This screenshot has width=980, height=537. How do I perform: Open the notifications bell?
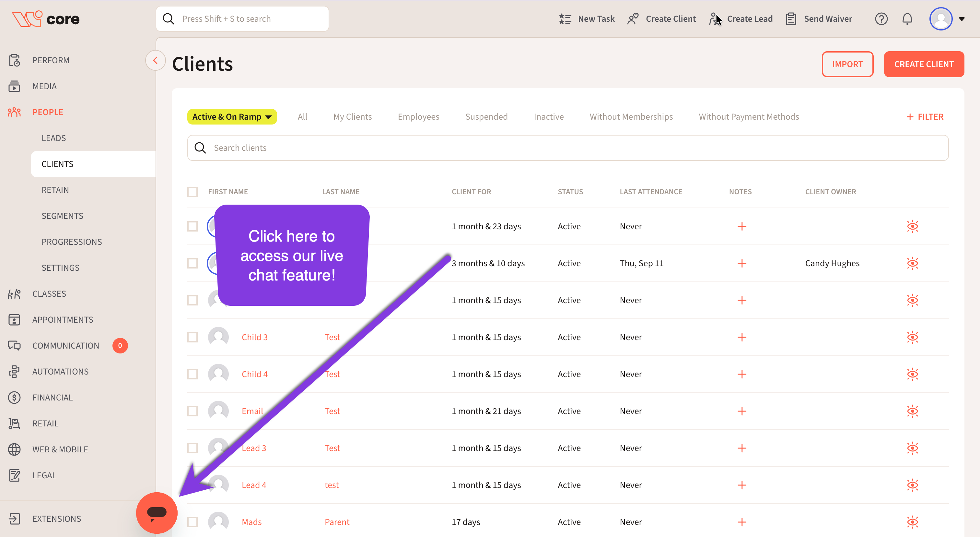(907, 19)
